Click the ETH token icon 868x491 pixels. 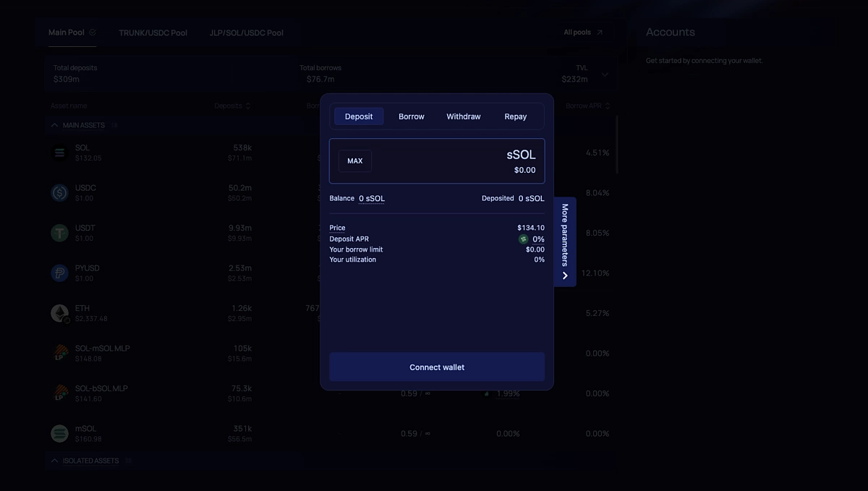(59, 313)
